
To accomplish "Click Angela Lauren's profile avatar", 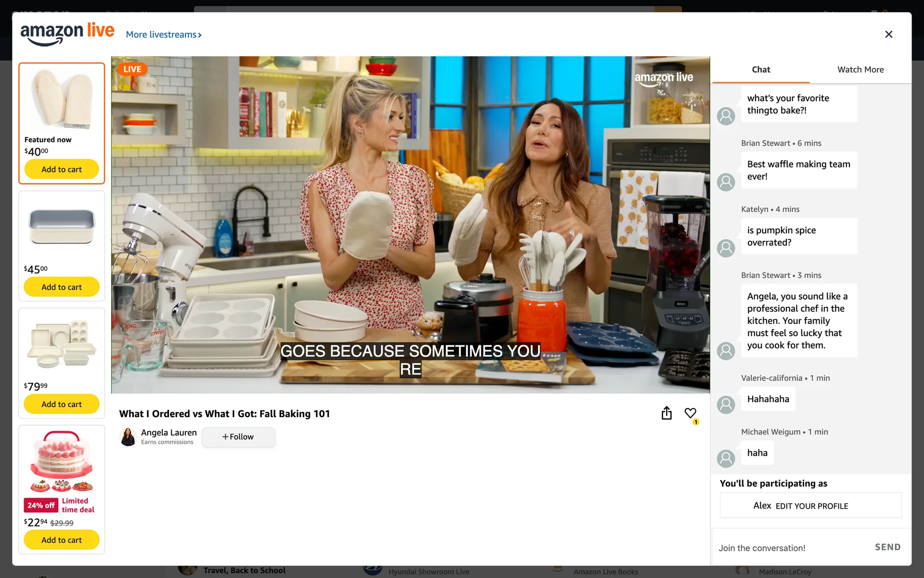I will (x=128, y=437).
